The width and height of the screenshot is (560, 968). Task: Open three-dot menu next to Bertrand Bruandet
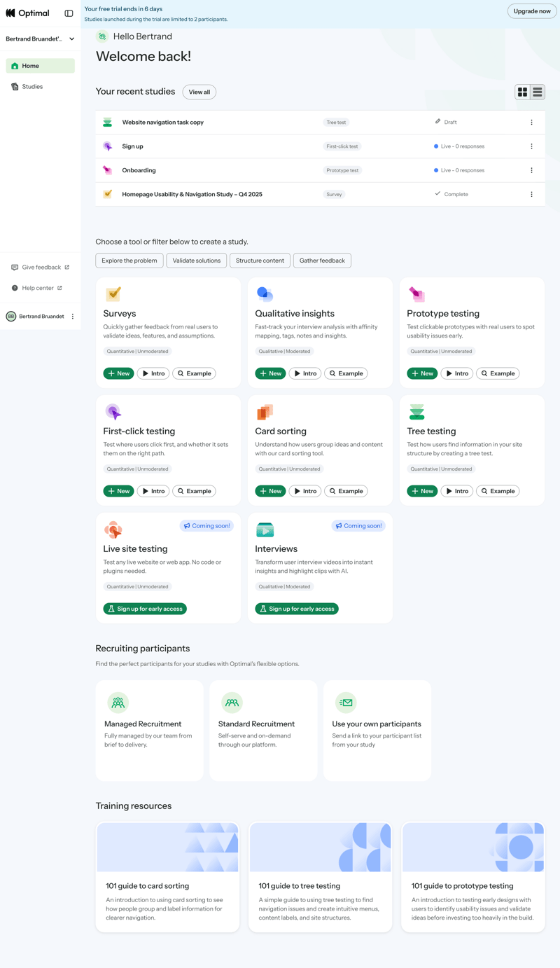(x=72, y=316)
